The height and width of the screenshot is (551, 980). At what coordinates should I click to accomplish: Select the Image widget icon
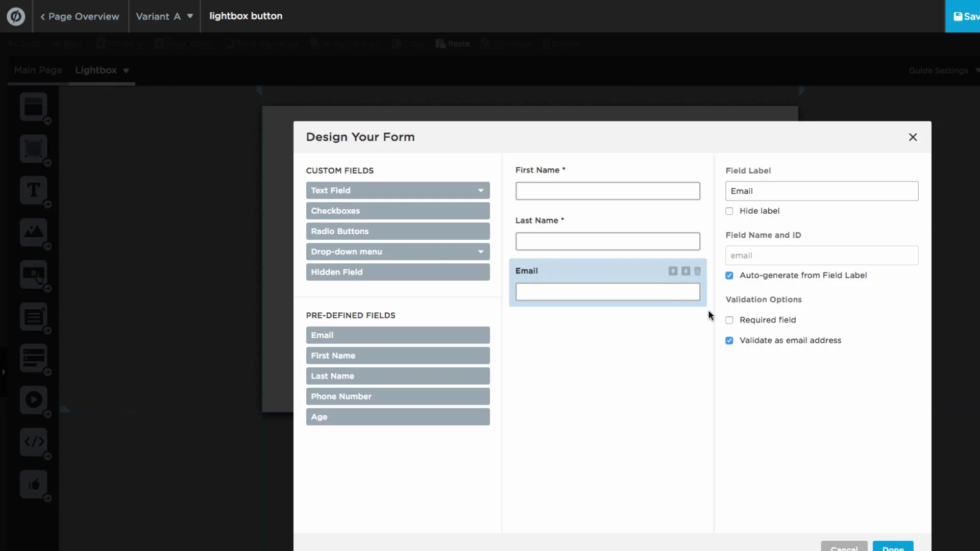pos(34,232)
